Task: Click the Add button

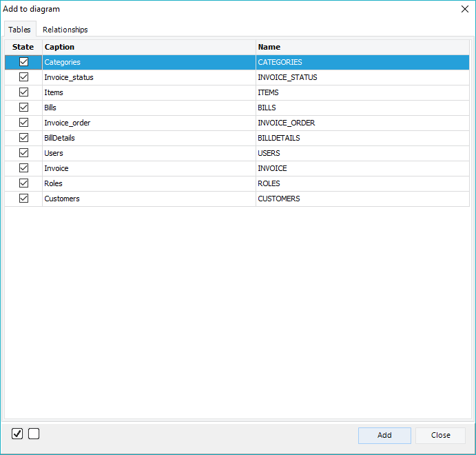Action: pos(384,435)
